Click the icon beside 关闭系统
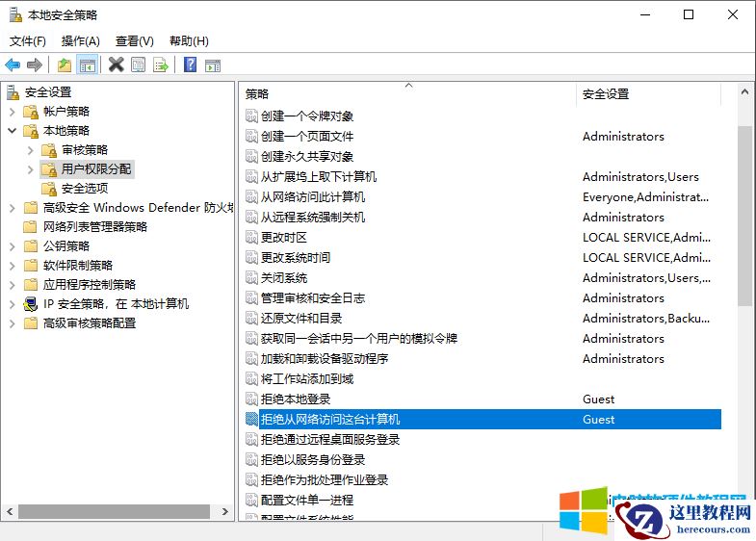The height and width of the screenshot is (541, 756). pos(251,277)
